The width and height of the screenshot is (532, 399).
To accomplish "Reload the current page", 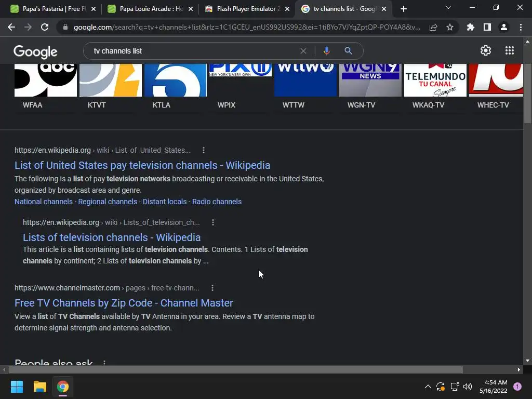I will point(45,27).
